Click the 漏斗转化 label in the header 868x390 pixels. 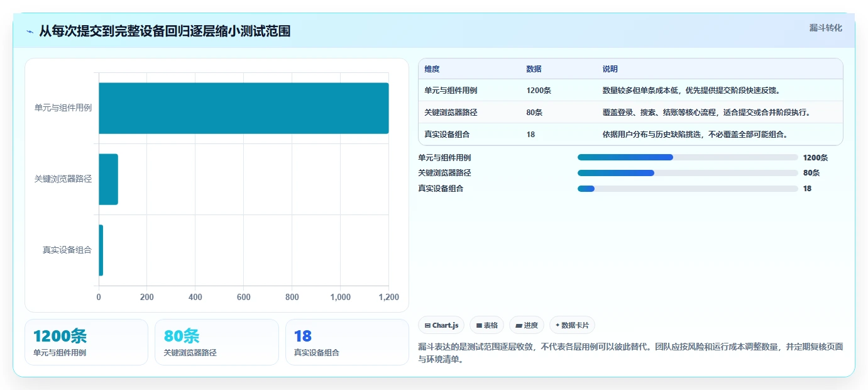coord(825,28)
